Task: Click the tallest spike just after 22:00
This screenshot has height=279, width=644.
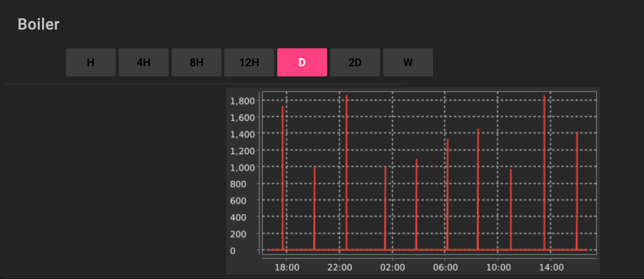Action: (347, 171)
